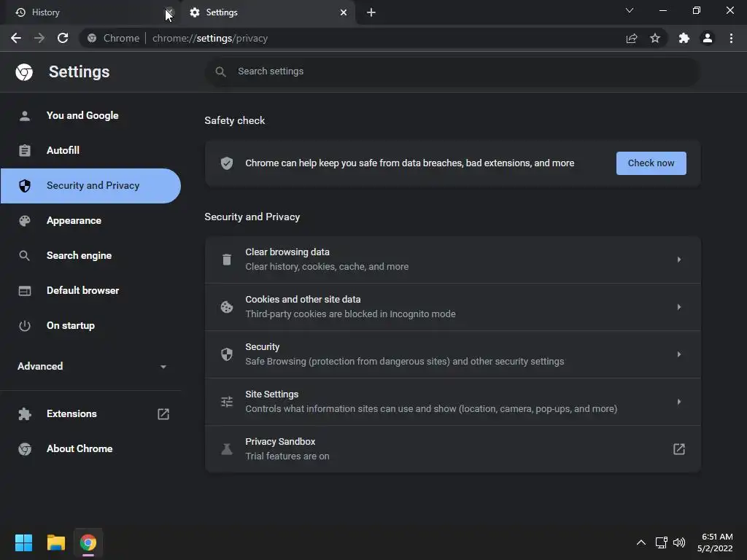The image size is (747, 560).
Task: Open About Chrome page
Action: (x=91, y=449)
